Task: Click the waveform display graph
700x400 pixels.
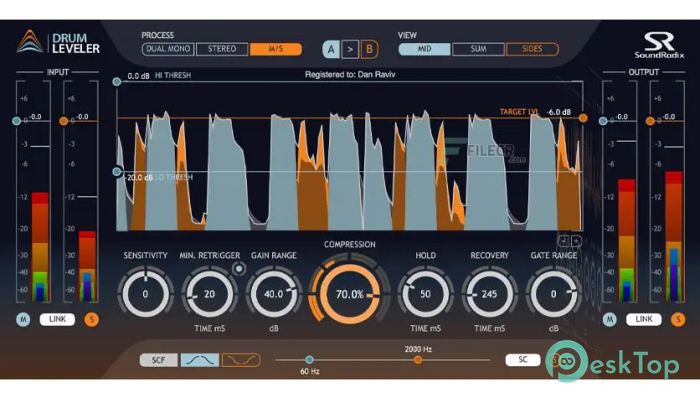Action: (350, 156)
